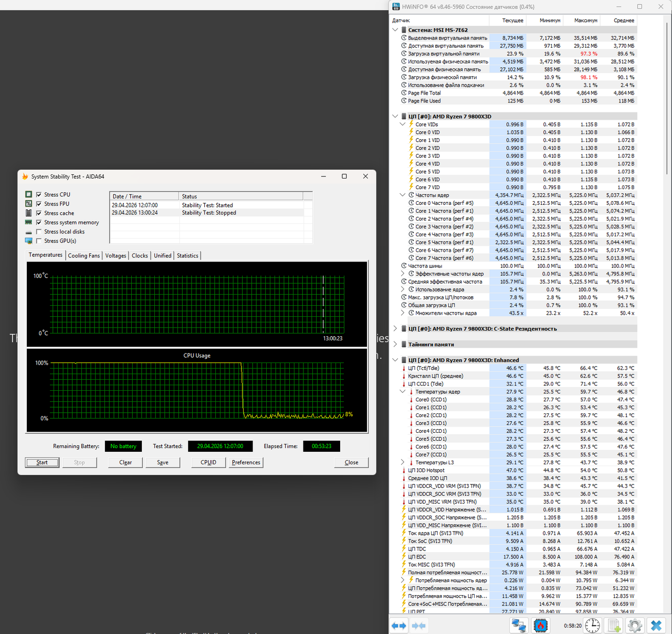Collapse the Температуры ядер group

(x=403, y=391)
